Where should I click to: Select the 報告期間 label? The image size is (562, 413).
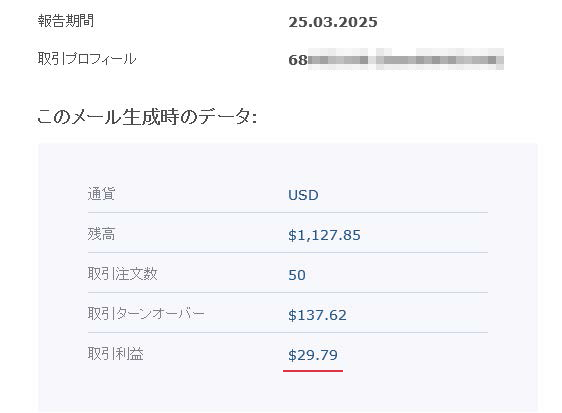[66, 21]
